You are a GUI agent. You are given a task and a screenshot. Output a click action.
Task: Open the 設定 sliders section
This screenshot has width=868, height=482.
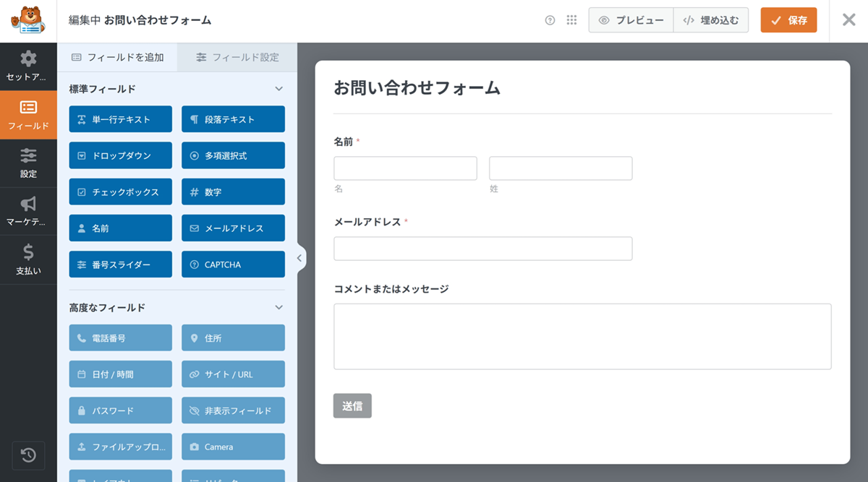28,163
